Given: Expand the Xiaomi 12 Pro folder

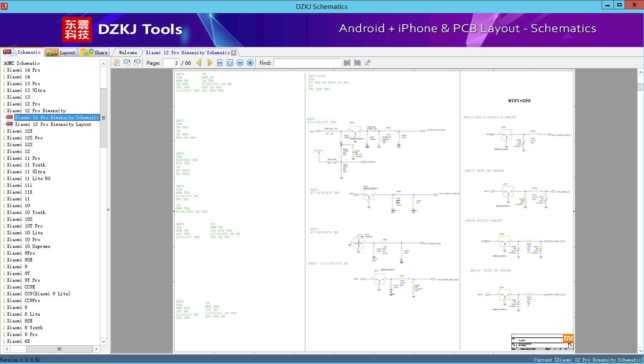Looking at the screenshot, I should tap(23, 104).
